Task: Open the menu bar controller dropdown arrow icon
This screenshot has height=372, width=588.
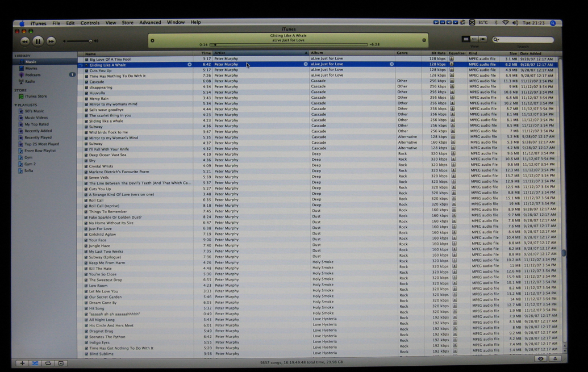Action: click(455, 23)
